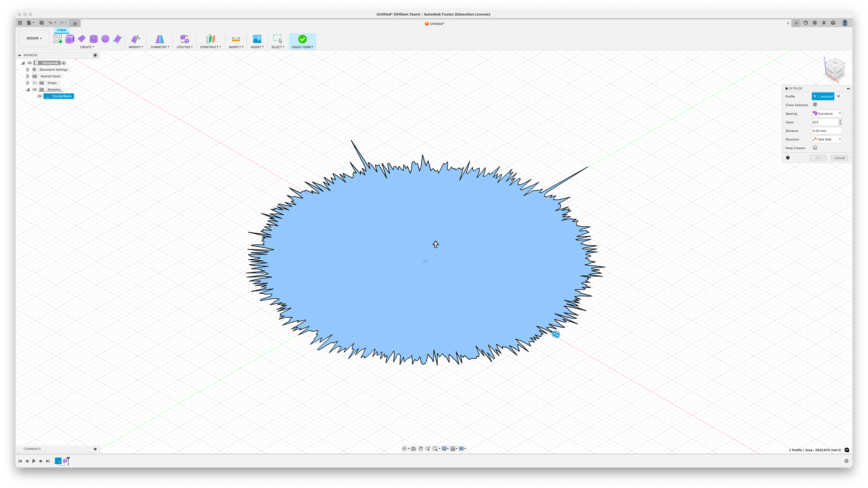Click the Edit Form modify icon
This screenshot has width=868, height=488.
tap(136, 39)
